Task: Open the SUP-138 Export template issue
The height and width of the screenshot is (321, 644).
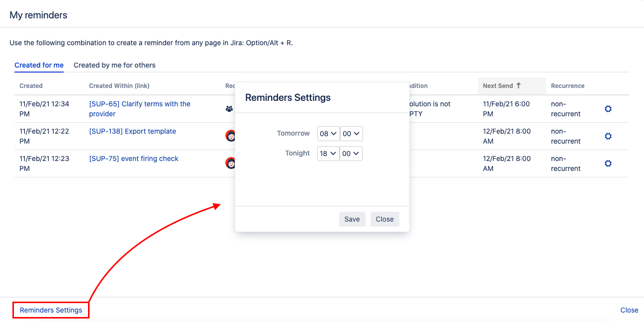Action: click(x=132, y=131)
